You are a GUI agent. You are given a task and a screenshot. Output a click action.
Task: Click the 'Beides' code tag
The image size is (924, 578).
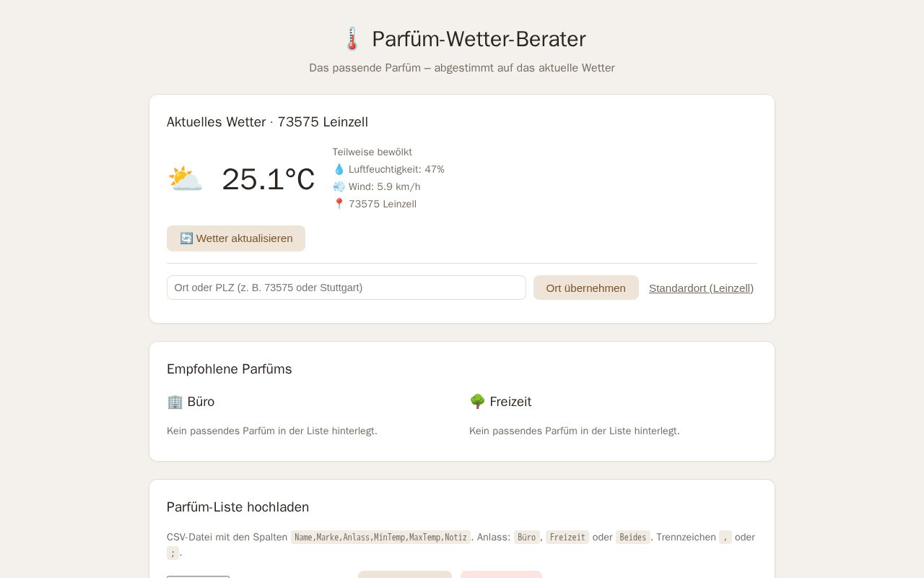coord(633,537)
